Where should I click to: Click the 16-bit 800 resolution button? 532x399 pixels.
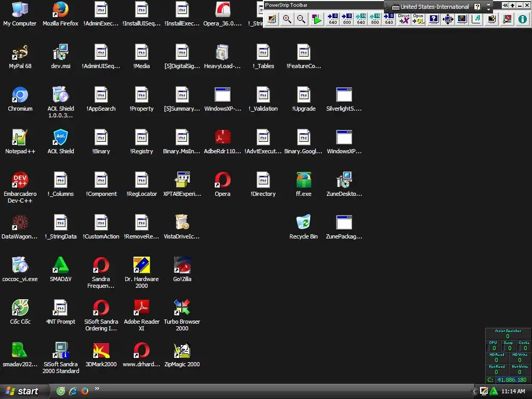click(x=375, y=19)
